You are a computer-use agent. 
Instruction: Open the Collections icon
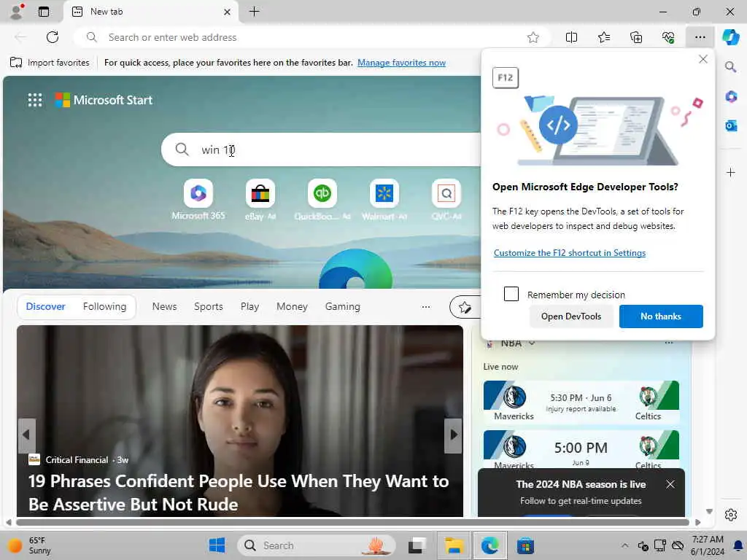[636, 37]
